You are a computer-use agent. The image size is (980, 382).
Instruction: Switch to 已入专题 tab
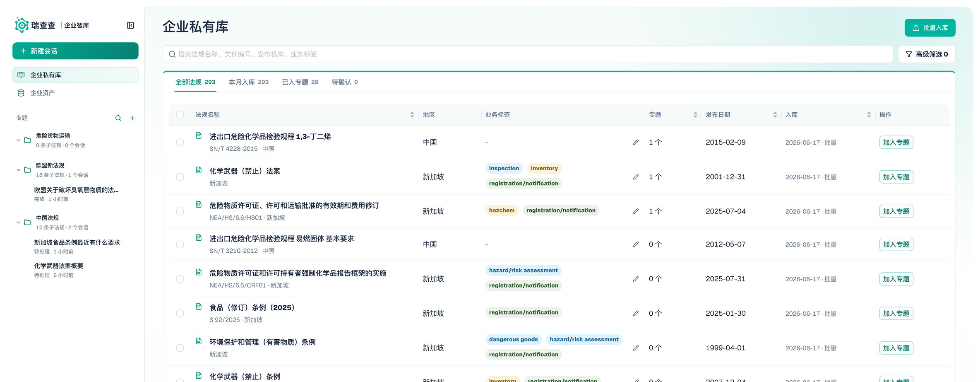[x=300, y=82]
